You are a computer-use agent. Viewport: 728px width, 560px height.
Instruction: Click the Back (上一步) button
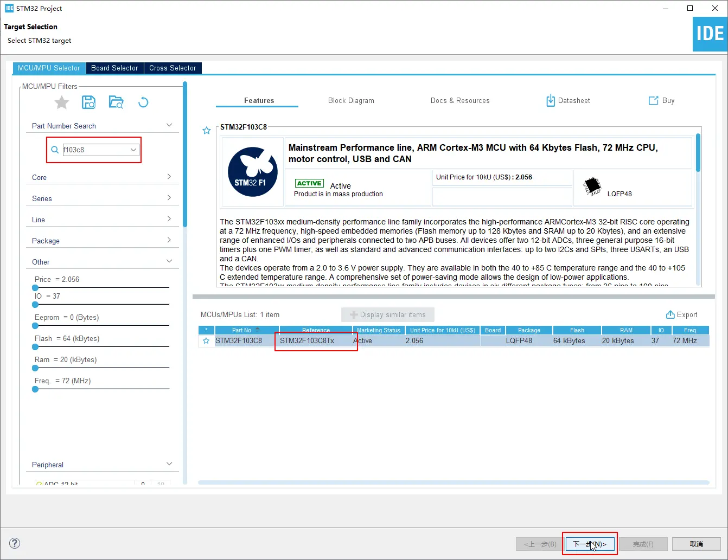pos(540,544)
